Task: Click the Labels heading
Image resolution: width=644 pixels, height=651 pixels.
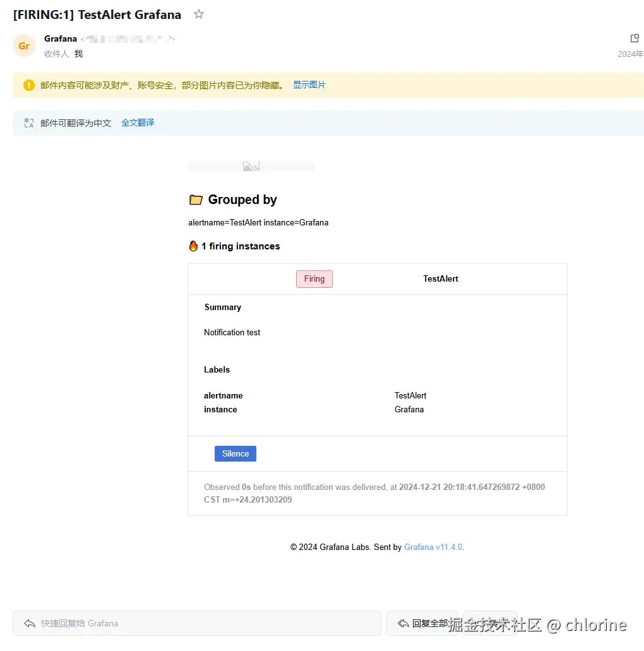Action: pyautogui.click(x=217, y=369)
